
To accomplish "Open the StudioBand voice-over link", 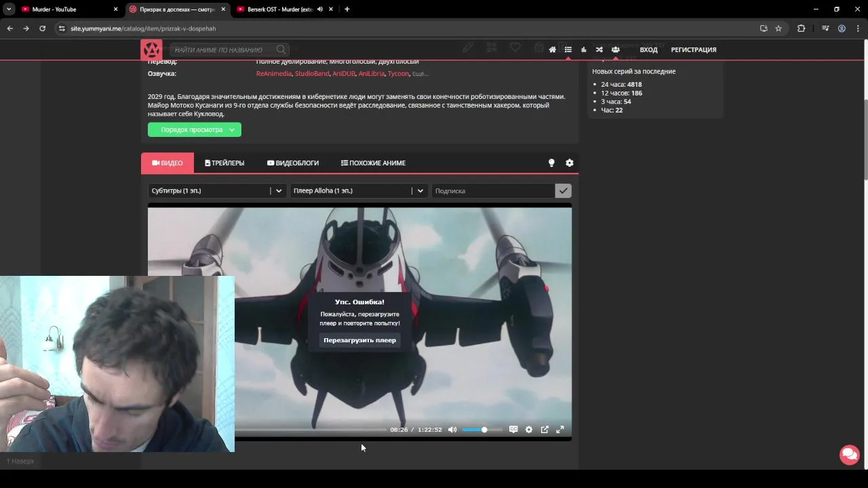I will pyautogui.click(x=312, y=73).
